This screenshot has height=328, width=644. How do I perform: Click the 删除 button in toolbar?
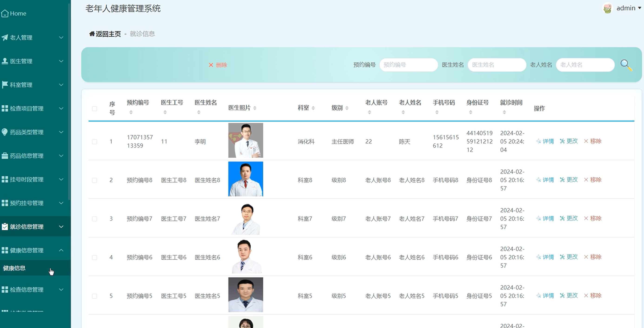pos(218,65)
